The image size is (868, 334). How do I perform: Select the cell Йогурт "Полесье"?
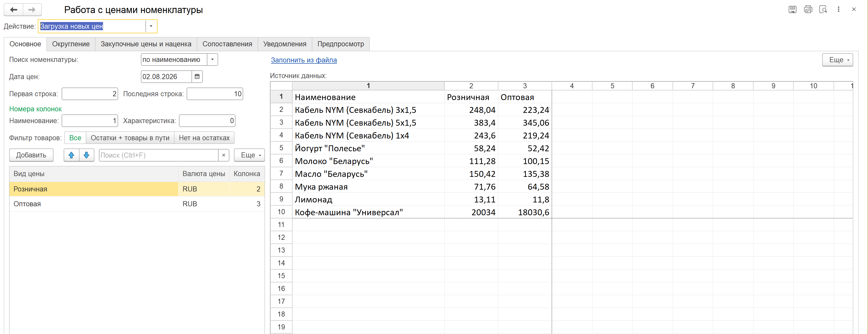(x=368, y=148)
